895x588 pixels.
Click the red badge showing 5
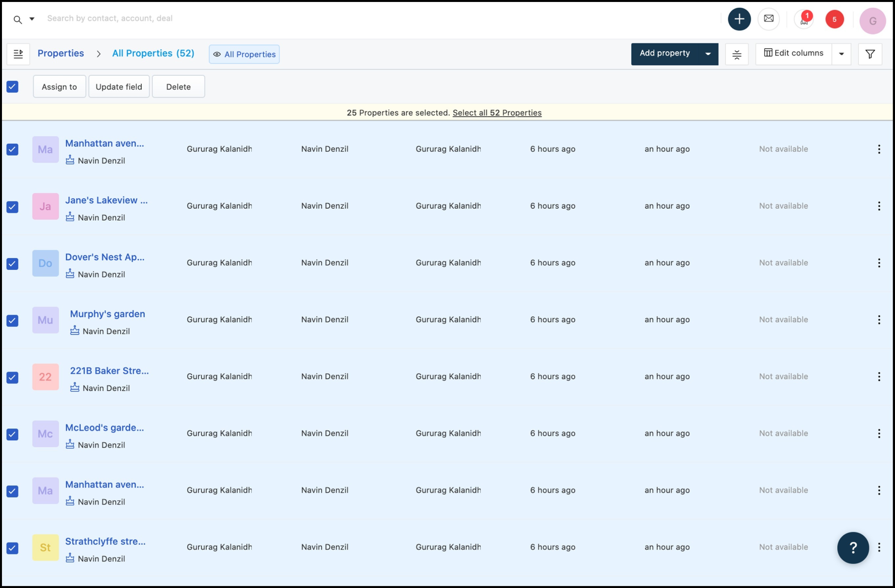click(834, 20)
